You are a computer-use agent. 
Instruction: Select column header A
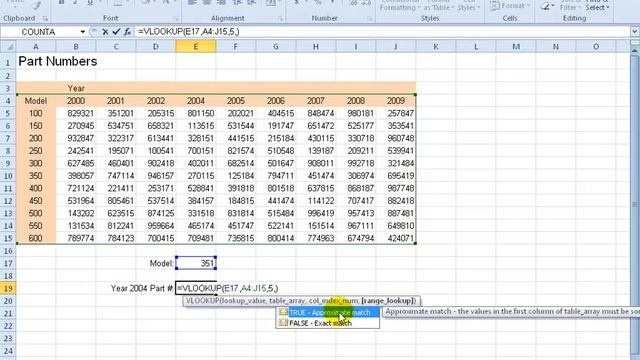(x=36, y=47)
